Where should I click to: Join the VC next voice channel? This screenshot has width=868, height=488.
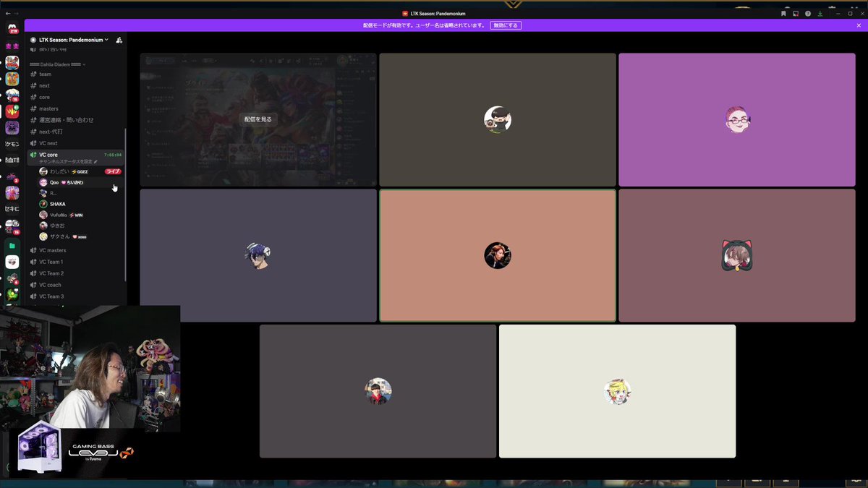coord(76,143)
